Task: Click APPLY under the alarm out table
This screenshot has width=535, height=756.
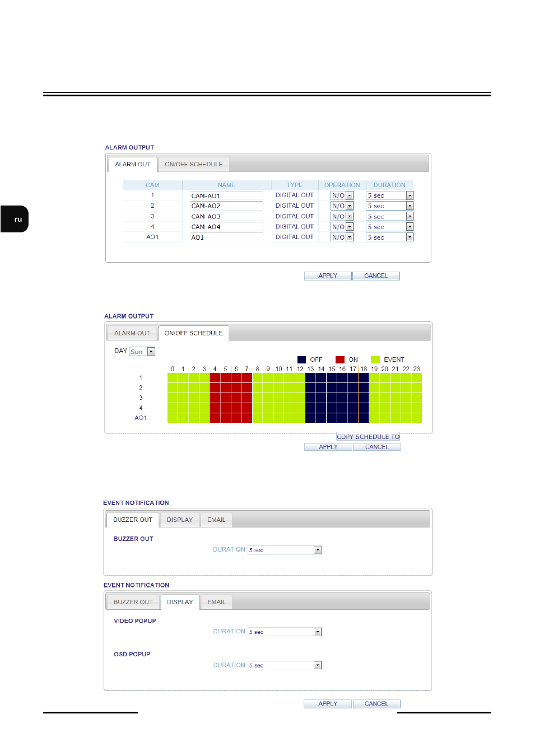Action: pos(328,276)
